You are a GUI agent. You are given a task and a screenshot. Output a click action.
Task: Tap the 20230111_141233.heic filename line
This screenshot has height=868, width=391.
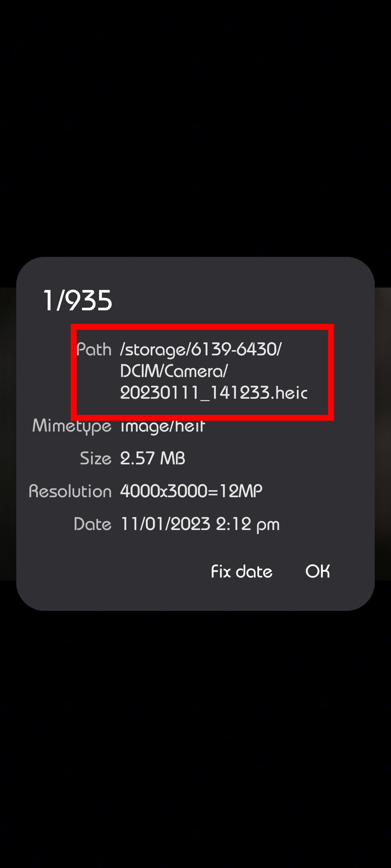(213, 393)
